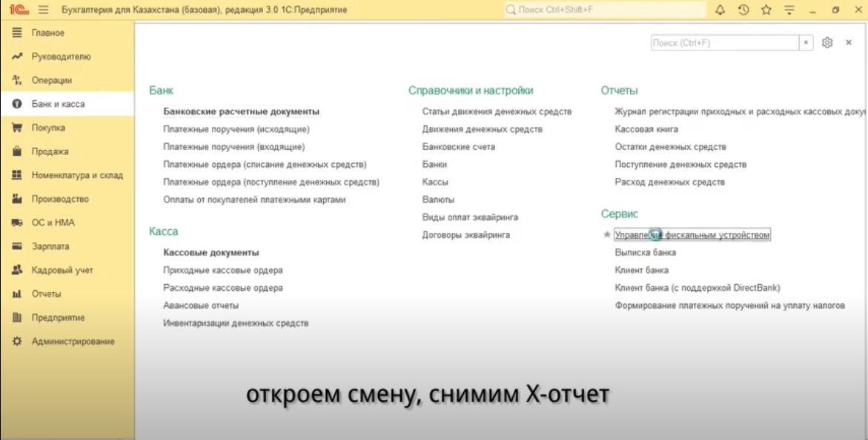Screen dimensions: 868x440
Task: Open Платежные поручения (исходящие)
Action: tap(236, 130)
